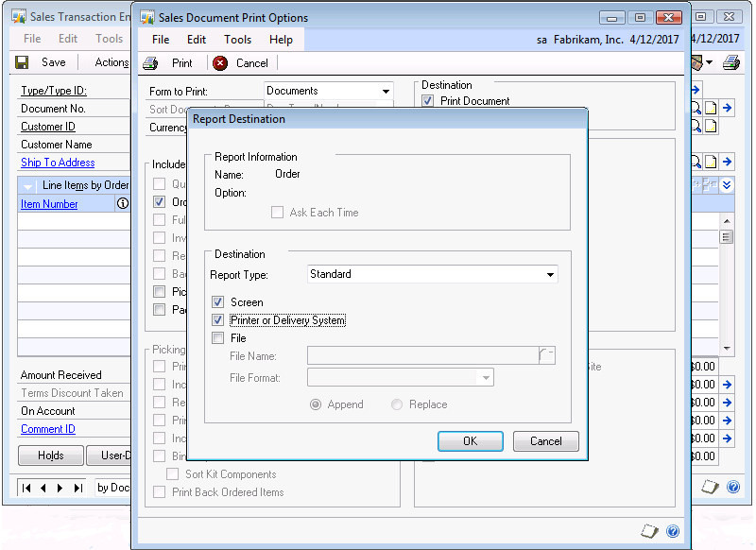
Task: Expand Line Items by Order arrow
Action: point(27,185)
